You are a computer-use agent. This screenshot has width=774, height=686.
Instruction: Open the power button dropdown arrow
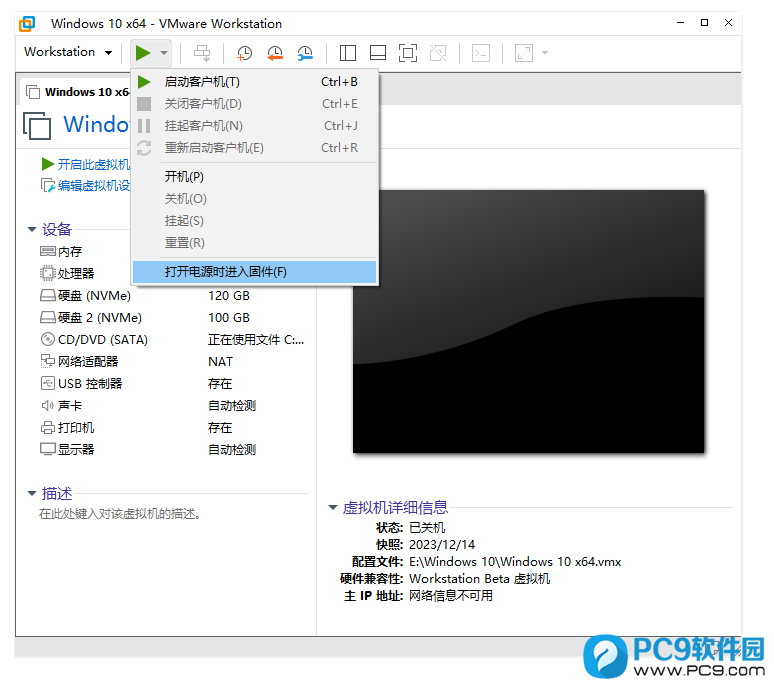point(164,52)
